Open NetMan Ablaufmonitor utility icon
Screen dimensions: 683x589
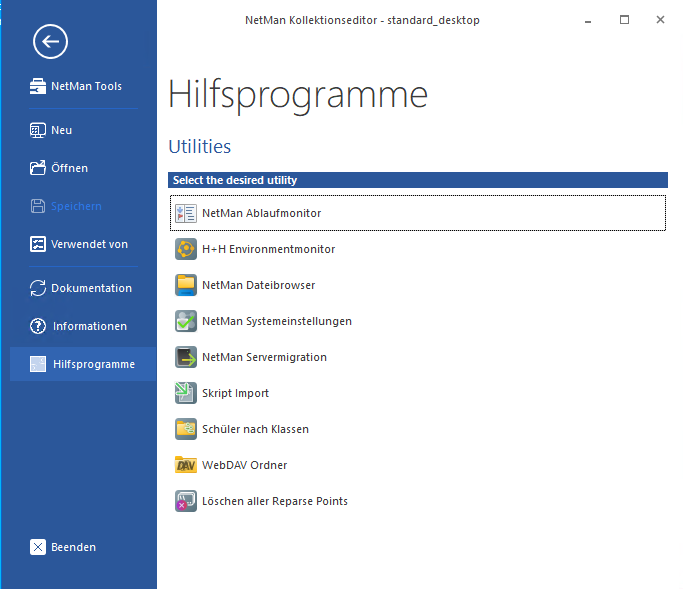(186, 213)
